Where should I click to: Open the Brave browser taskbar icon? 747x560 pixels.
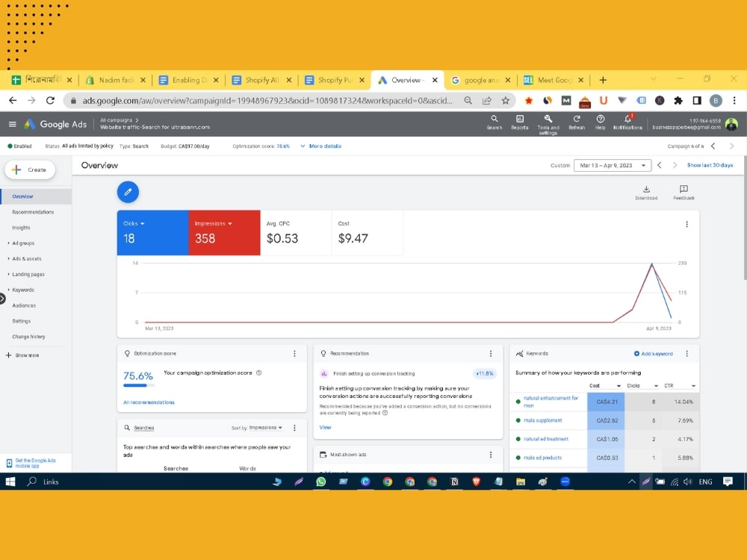[x=477, y=482]
